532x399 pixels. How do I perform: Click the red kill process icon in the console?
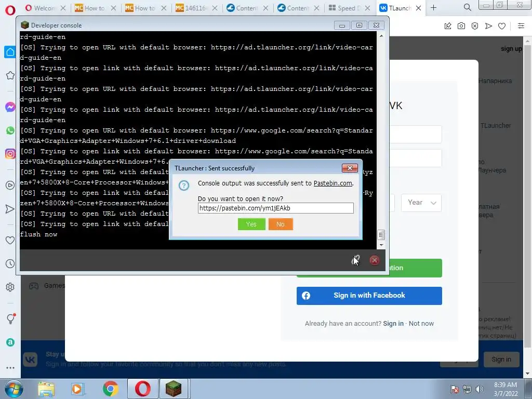tap(374, 260)
